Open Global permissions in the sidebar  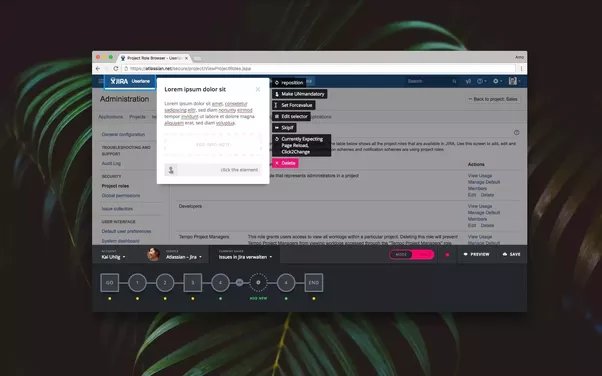click(121, 195)
